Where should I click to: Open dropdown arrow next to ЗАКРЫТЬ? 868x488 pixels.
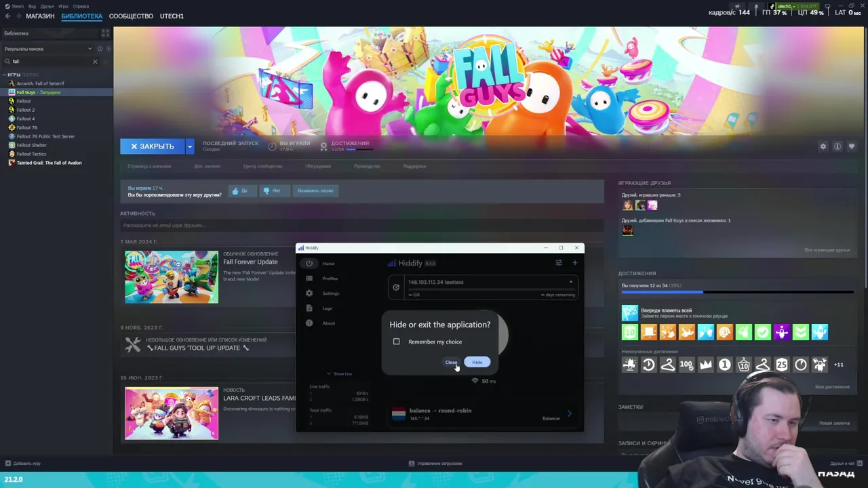click(190, 146)
